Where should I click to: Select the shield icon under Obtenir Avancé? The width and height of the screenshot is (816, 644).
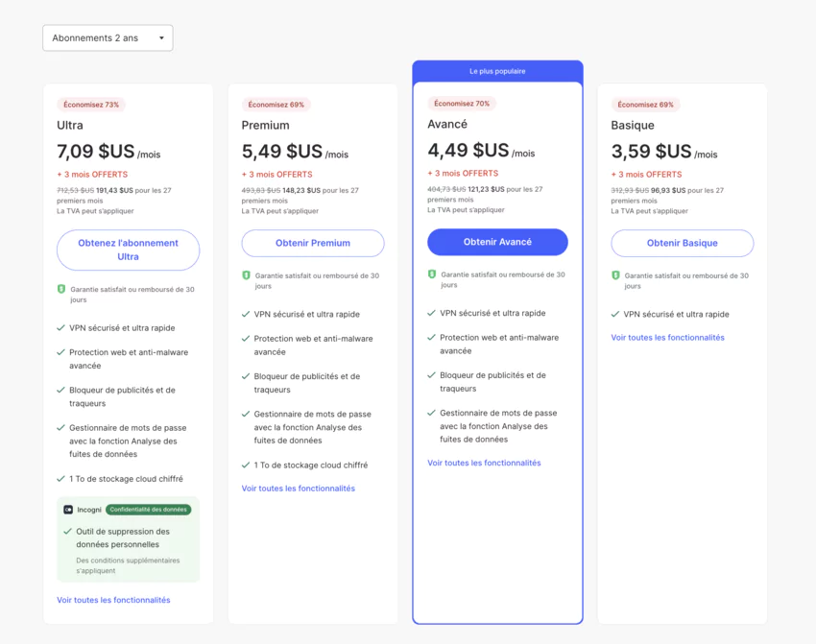tap(430, 274)
